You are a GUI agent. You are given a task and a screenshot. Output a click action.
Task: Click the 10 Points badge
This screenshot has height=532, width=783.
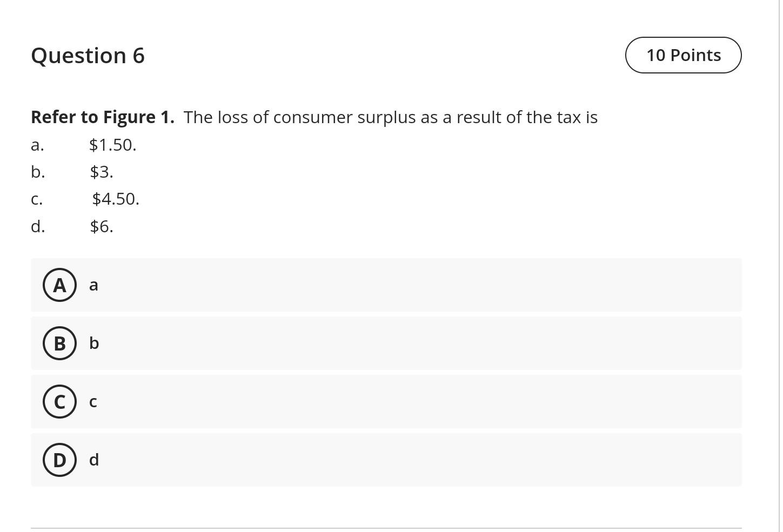[x=683, y=55]
